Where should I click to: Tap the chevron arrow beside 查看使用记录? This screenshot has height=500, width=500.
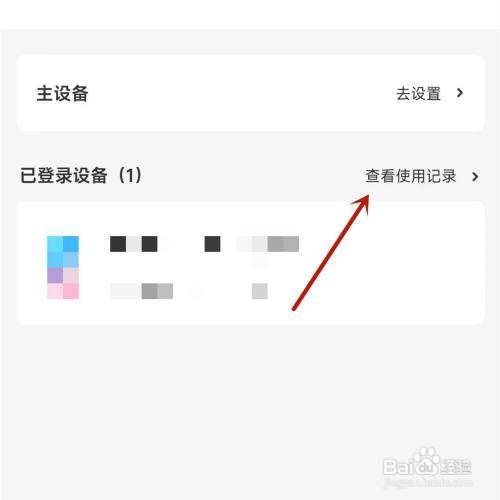[475, 176]
